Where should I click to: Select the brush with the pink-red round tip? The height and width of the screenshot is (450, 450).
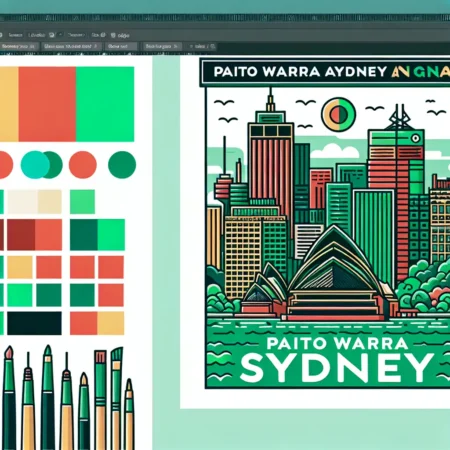[9, 398]
